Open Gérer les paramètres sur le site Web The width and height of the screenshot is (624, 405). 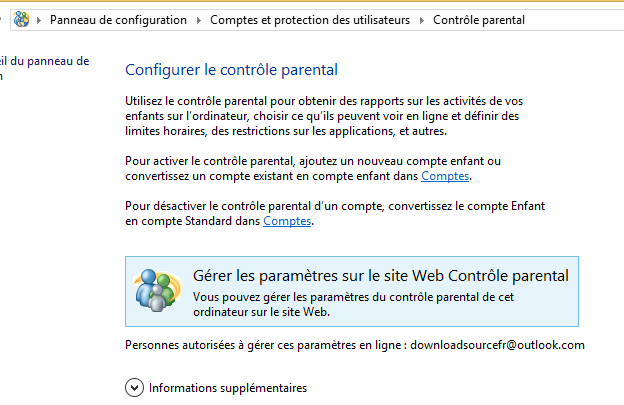[x=381, y=276]
